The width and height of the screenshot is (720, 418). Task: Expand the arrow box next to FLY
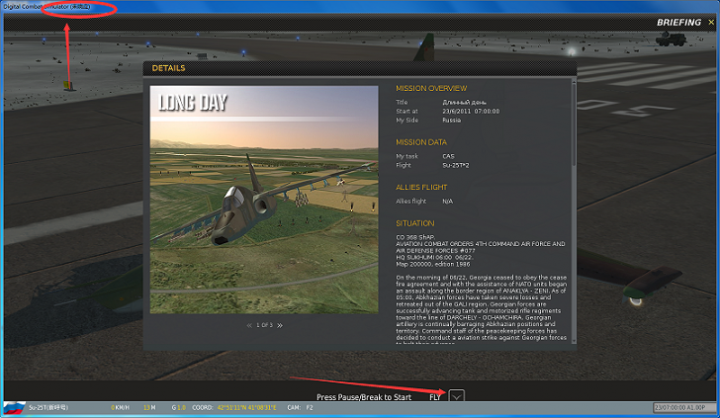tap(457, 397)
